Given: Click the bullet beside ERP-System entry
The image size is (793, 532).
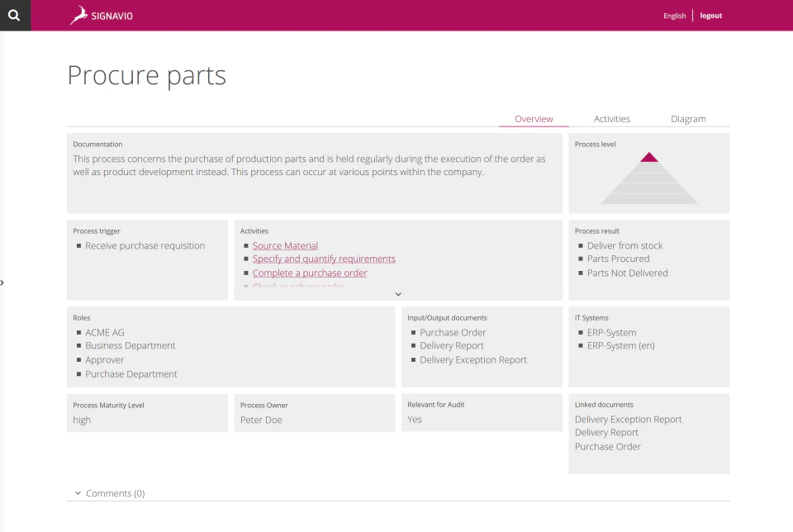Looking at the screenshot, I should (x=578, y=332).
